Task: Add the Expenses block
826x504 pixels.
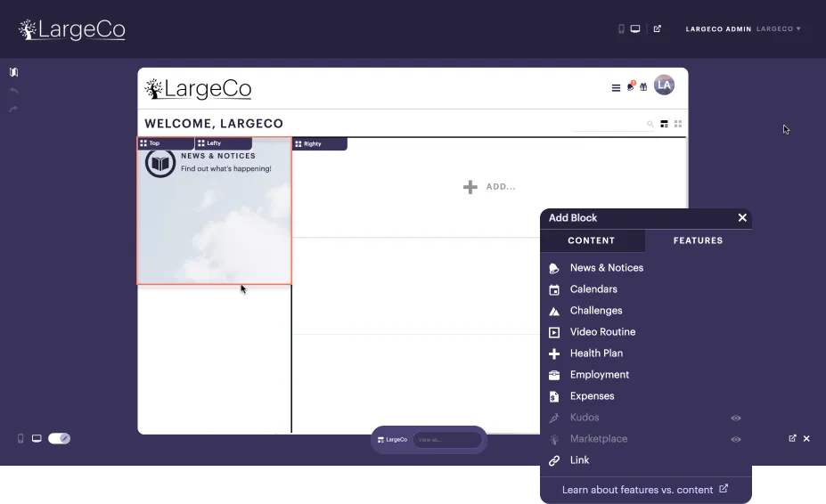Action: pyautogui.click(x=646, y=396)
